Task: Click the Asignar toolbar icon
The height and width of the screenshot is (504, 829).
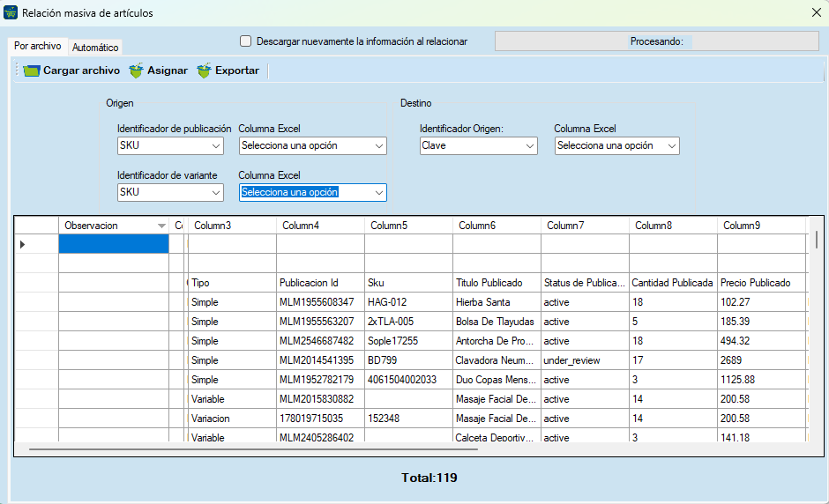Action: pyautogui.click(x=136, y=70)
